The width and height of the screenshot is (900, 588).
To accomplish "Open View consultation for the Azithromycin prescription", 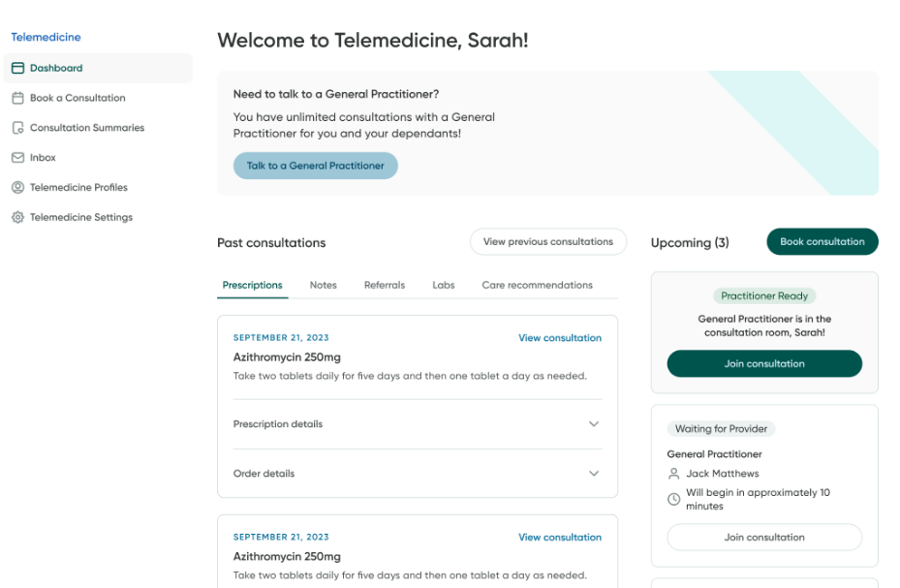I will pyautogui.click(x=559, y=337).
